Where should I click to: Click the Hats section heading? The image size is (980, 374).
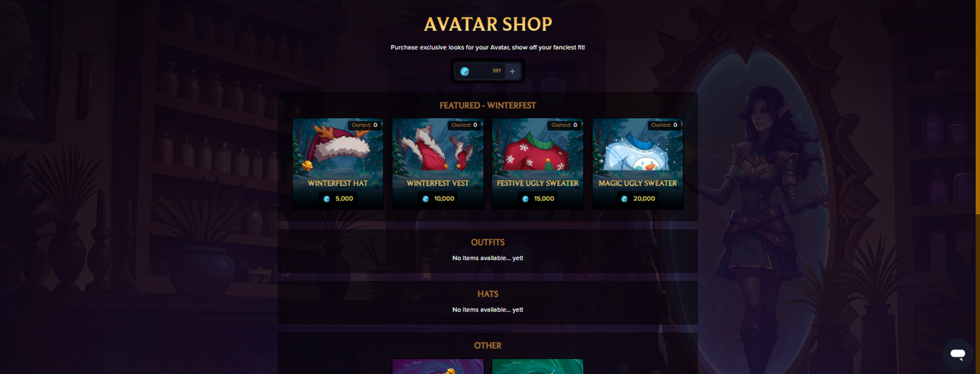pos(488,294)
